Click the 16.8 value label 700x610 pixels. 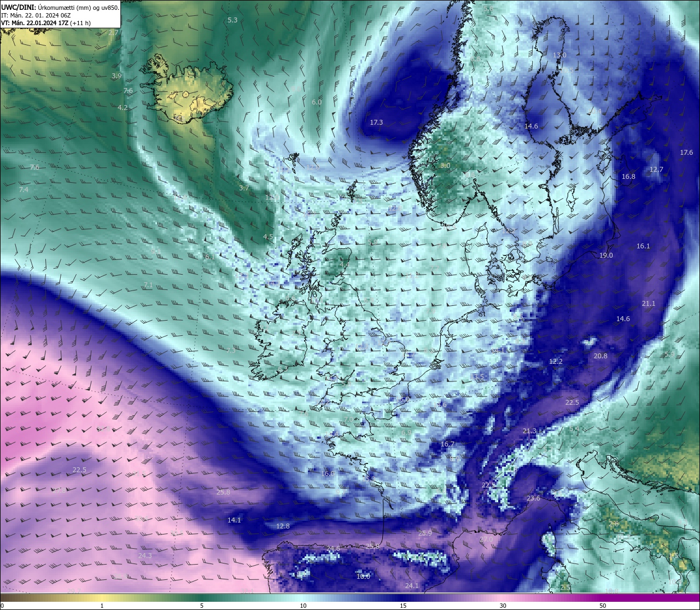click(x=628, y=177)
